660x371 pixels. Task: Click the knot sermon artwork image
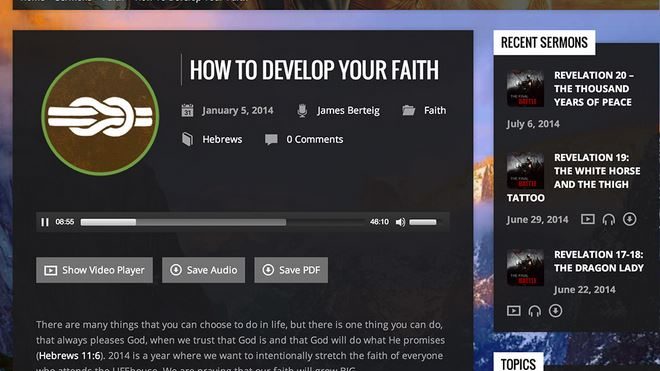[100, 117]
